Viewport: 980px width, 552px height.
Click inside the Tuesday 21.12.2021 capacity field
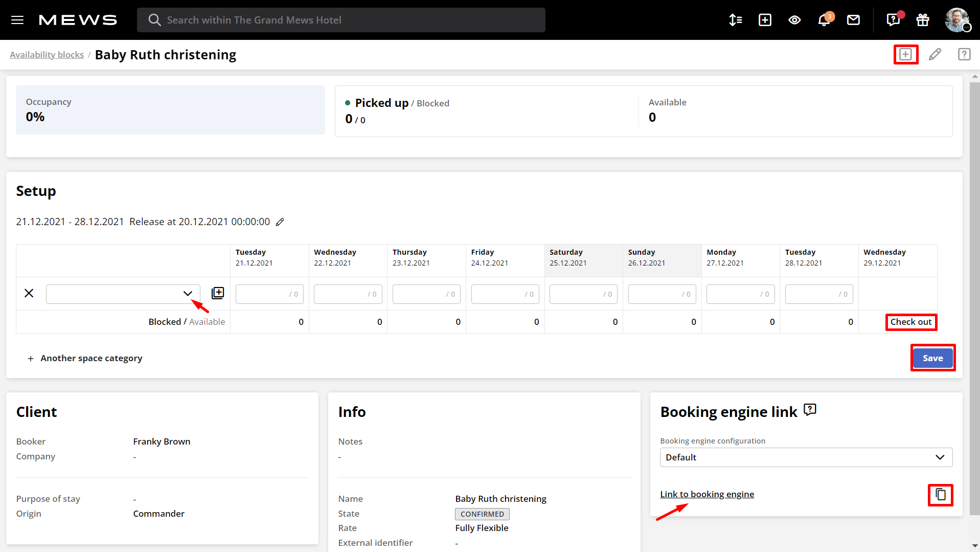[x=269, y=294]
